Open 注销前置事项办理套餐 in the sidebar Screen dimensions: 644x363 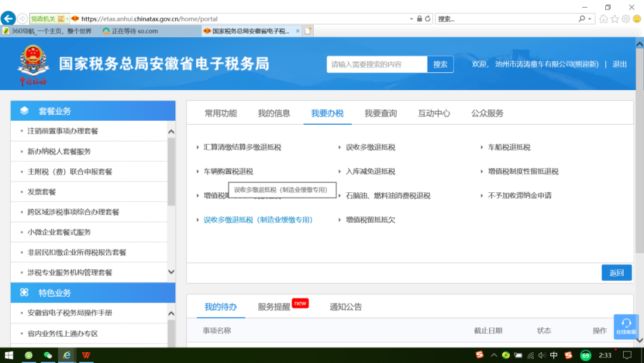click(x=63, y=131)
